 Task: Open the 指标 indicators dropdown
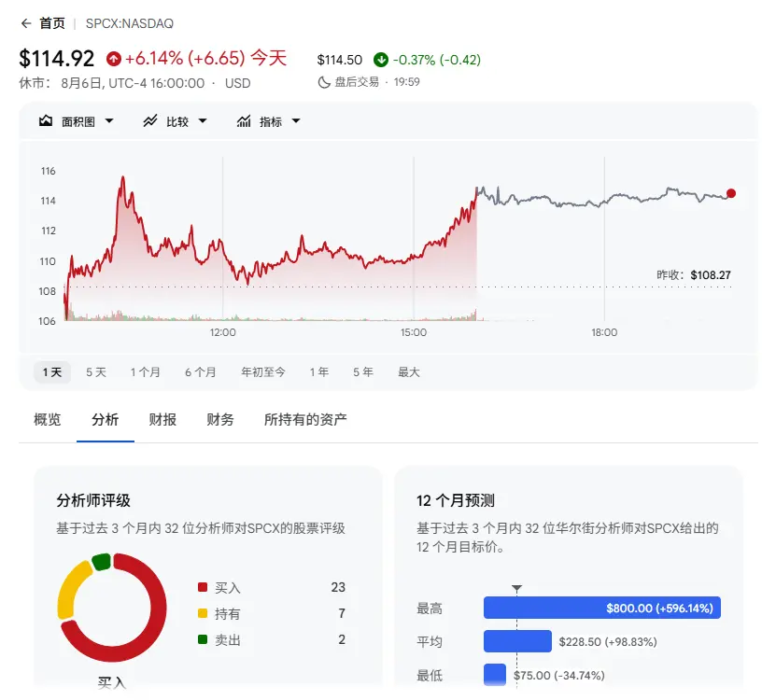(269, 121)
